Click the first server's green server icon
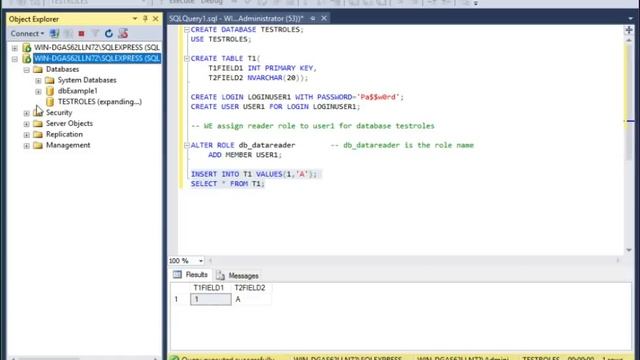This screenshot has height=360, width=640. (x=27, y=48)
